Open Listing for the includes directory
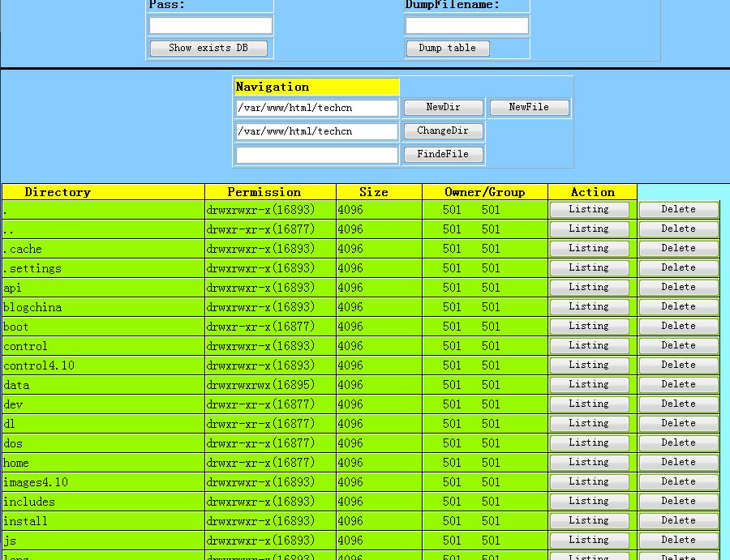 coord(589,502)
